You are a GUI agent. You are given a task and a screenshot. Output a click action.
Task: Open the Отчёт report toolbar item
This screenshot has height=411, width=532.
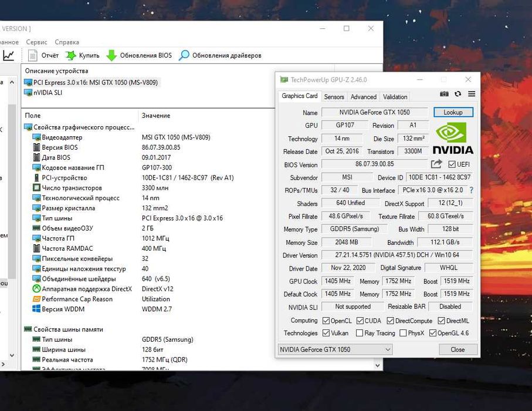(x=43, y=55)
